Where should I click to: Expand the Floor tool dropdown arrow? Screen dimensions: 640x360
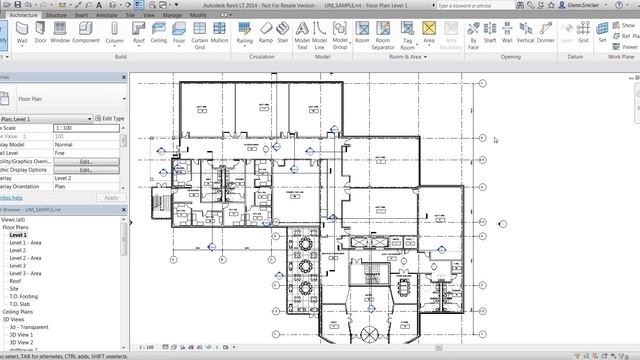pyautogui.click(x=179, y=46)
